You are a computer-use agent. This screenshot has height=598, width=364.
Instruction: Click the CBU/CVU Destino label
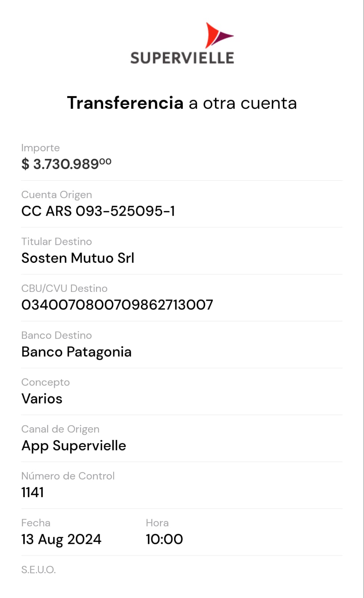click(64, 289)
